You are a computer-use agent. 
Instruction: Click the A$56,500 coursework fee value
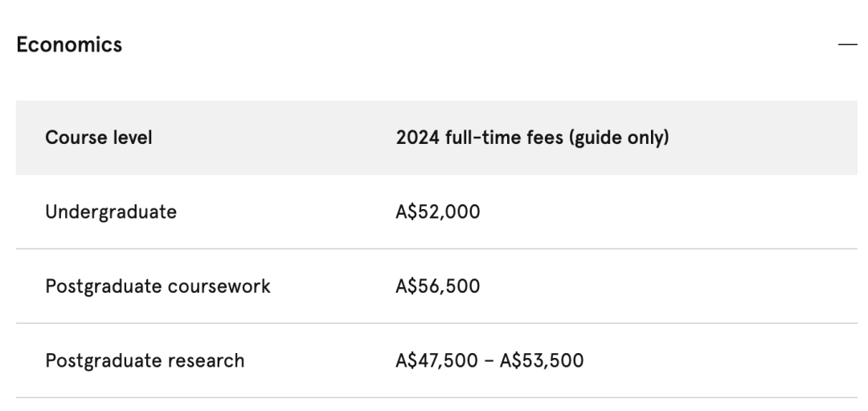point(437,286)
